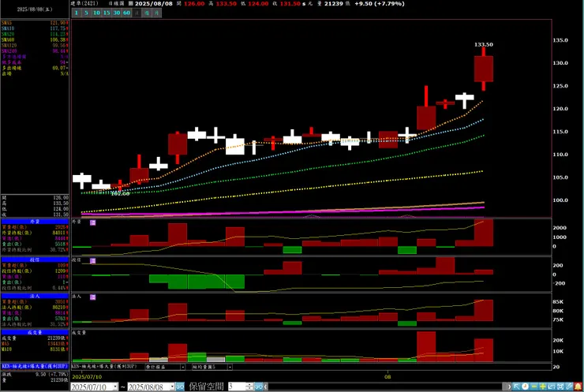Click the SMA60 indicator row
Image resolution: width=584 pixels, height=392 pixels.
pos(35,40)
